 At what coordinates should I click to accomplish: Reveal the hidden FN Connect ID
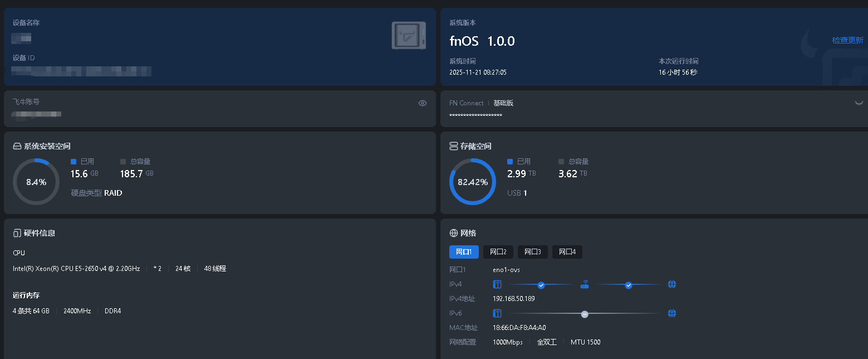859,103
